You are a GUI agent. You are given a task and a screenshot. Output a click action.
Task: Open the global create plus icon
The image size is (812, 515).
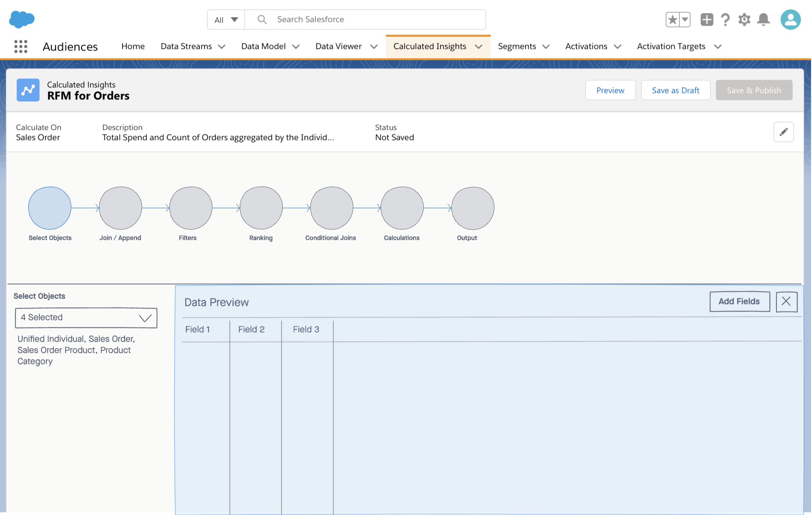pos(707,20)
